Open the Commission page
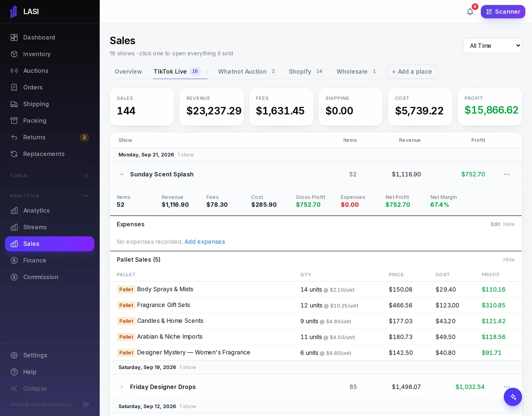The width and height of the screenshot is (532, 416). pyautogui.click(x=50, y=277)
